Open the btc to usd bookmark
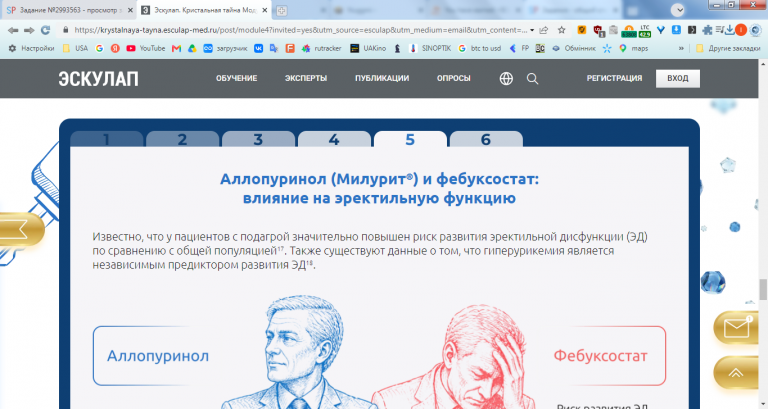The image size is (768, 409). pos(480,48)
